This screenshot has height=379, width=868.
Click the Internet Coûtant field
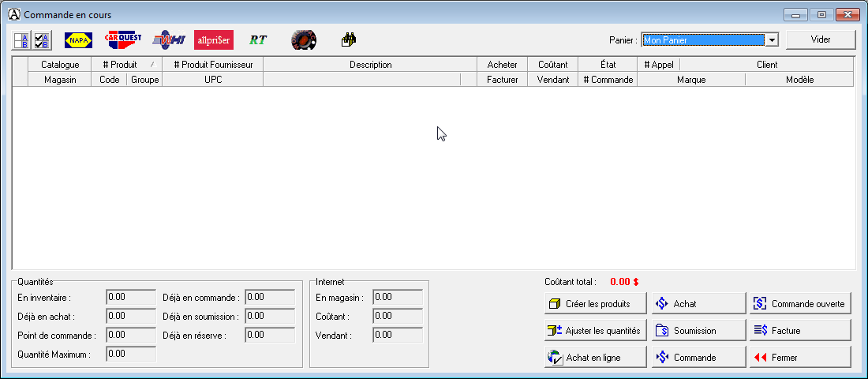[x=398, y=316]
